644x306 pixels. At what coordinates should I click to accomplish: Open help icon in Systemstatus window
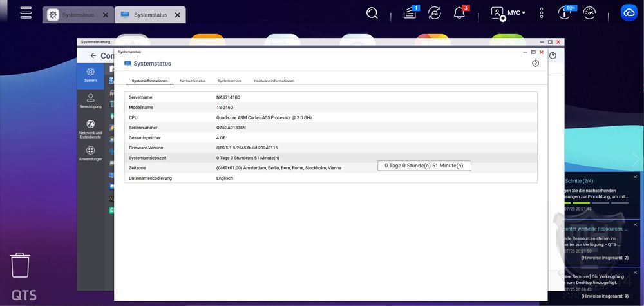pos(535,63)
